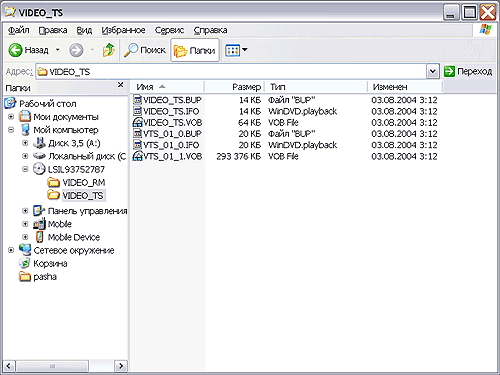Select file name VTS_01_1.VOB
Viewport: 500px width, 375px height.
pos(173,157)
